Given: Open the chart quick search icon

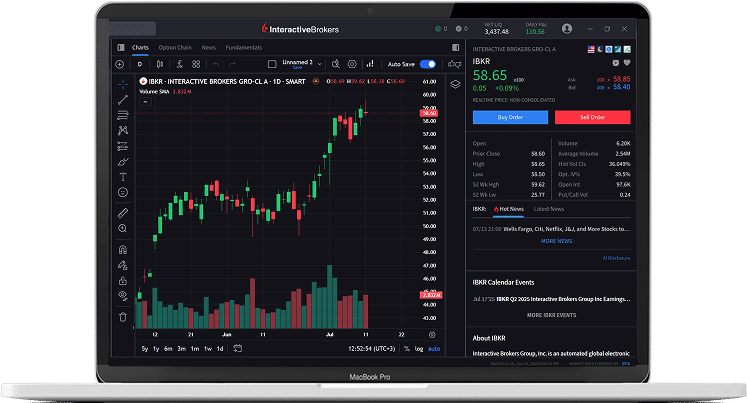Looking at the screenshot, I should (336, 64).
